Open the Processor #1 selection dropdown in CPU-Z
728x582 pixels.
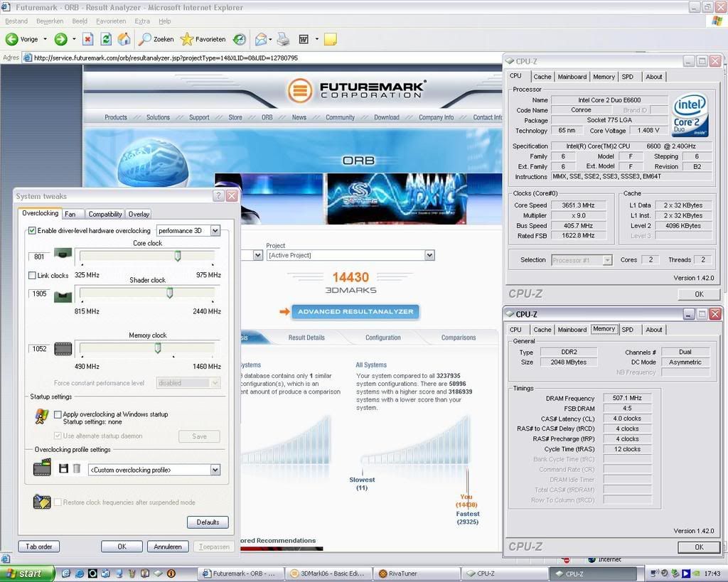click(x=607, y=260)
